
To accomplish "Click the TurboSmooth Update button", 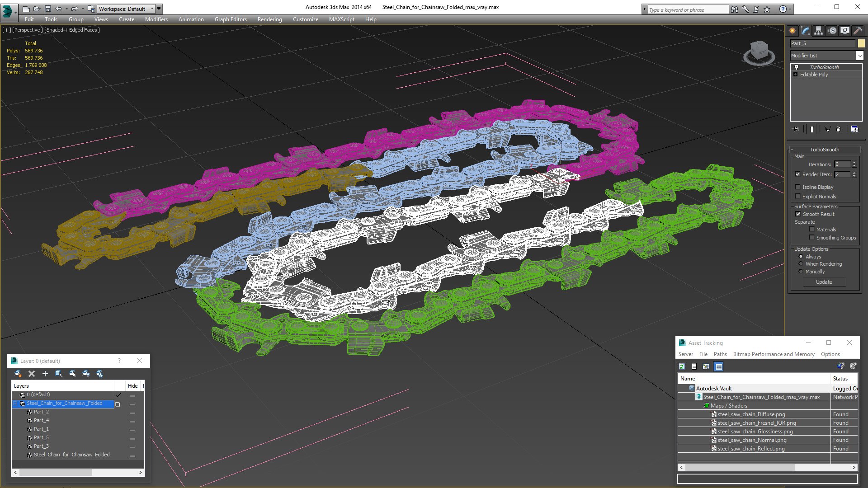I will point(824,282).
